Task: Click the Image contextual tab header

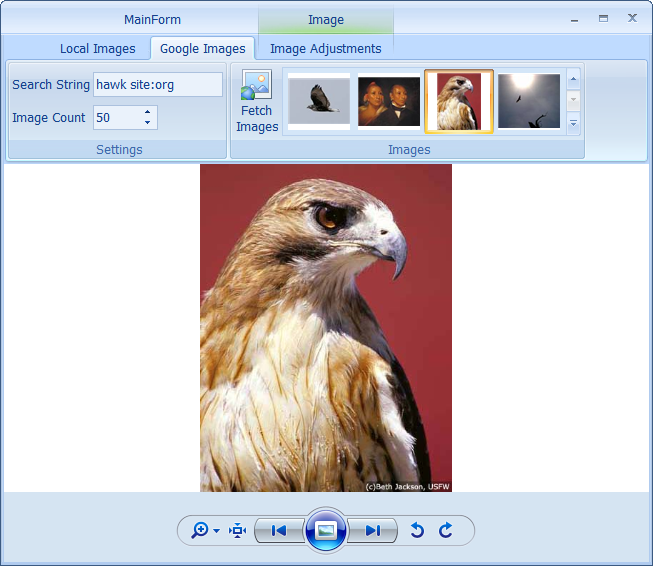Action: [326, 20]
